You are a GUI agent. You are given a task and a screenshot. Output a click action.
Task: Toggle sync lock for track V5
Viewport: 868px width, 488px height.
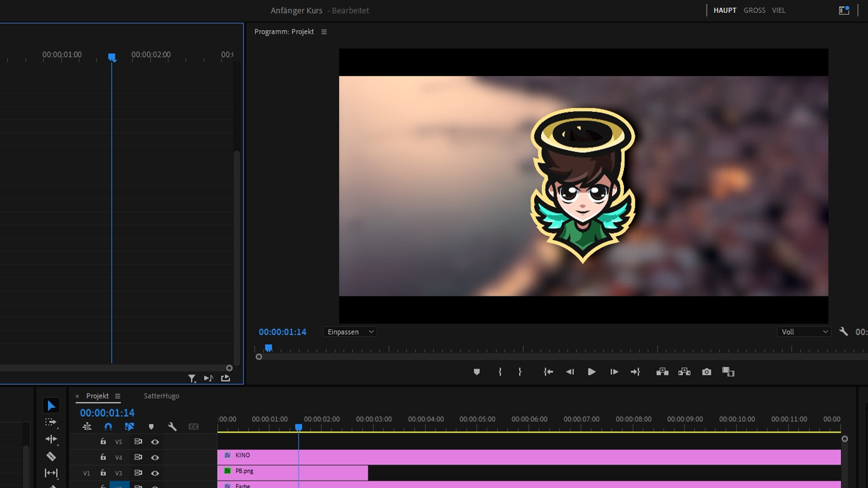point(138,441)
